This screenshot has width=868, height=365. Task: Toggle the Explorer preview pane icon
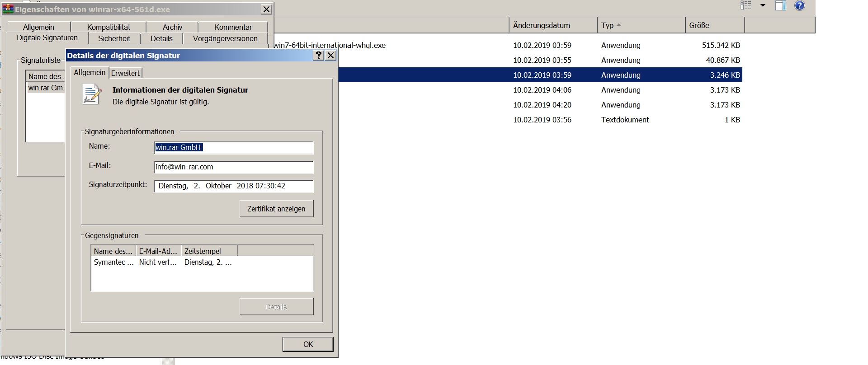(x=781, y=6)
